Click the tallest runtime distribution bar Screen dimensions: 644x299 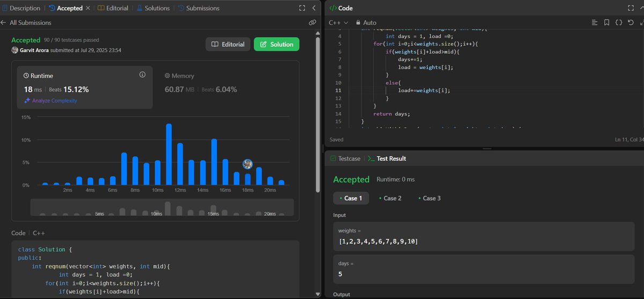pos(169,155)
